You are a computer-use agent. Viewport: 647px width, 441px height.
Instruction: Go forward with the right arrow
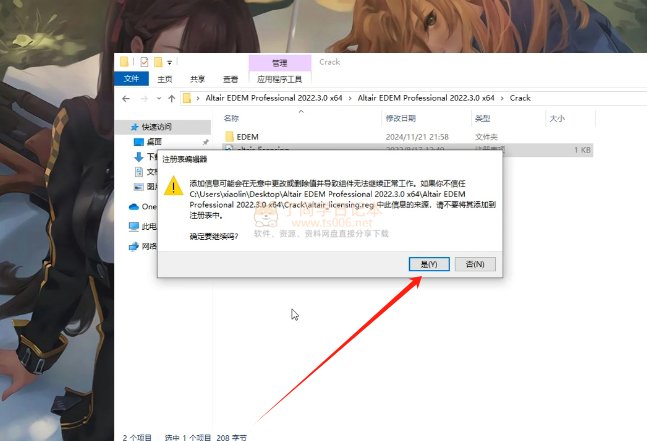(144, 99)
